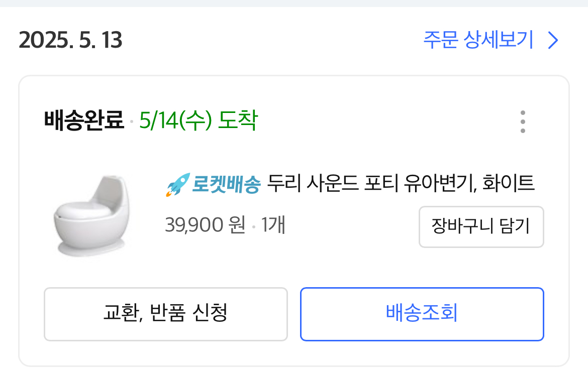Click the 배송조회 delivery tracking button
The width and height of the screenshot is (588, 376).
click(x=422, y=314)
